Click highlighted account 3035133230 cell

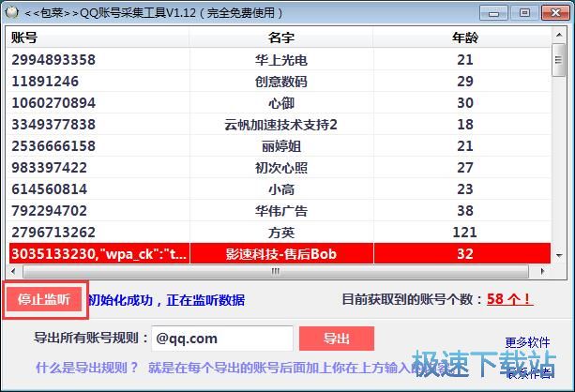pos(99,254)
